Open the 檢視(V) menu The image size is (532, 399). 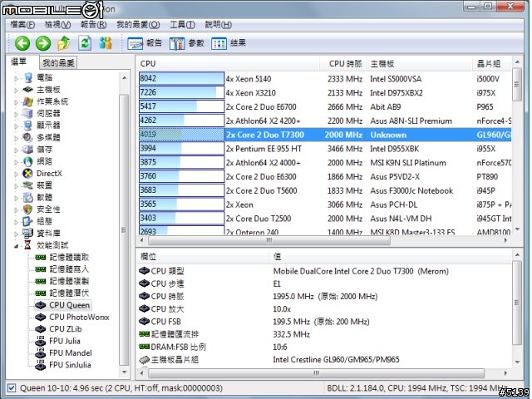pos(57,25)
